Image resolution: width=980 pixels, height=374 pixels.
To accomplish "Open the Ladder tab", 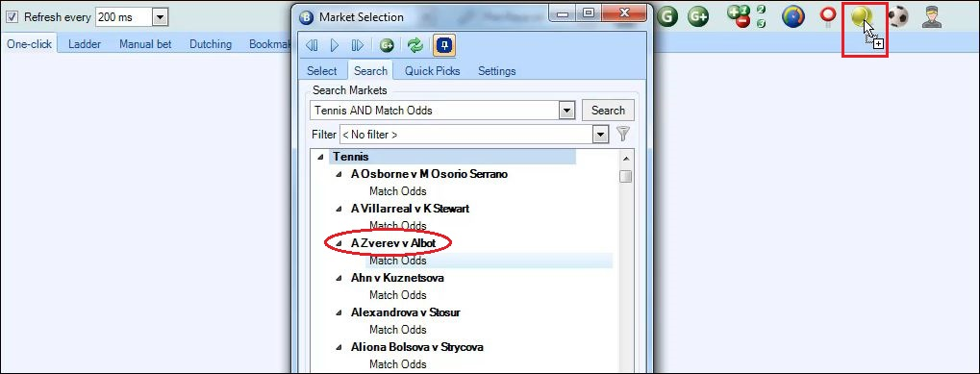I will click(x=85, y=43).
